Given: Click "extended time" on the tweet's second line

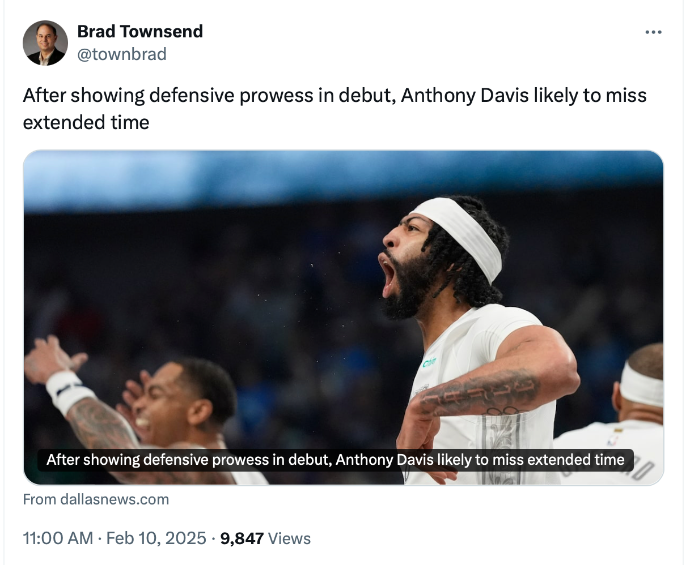Looking at the screenshot, I should click(x=86, y=122).
